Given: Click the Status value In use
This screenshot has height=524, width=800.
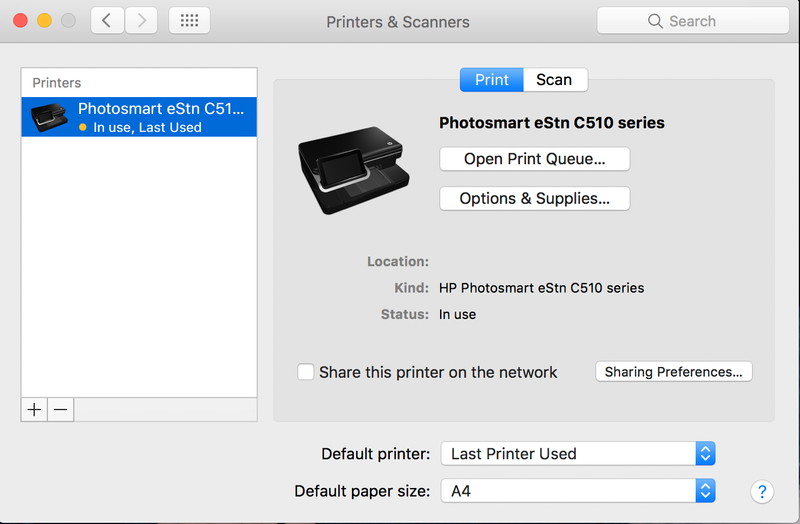Looking at the screenshot, I should pyautogui.click(x=457, y=314).
